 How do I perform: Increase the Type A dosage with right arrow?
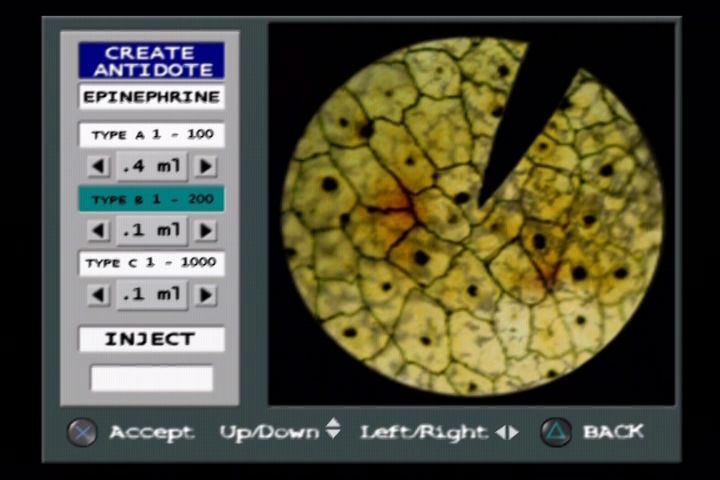[x=205, y=166]
